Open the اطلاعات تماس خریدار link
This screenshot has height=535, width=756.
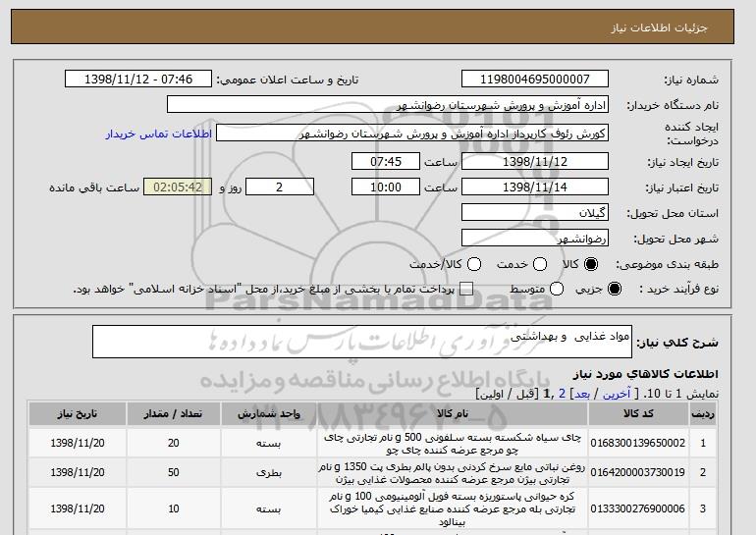pyautogui.click(x=159, y=134)
